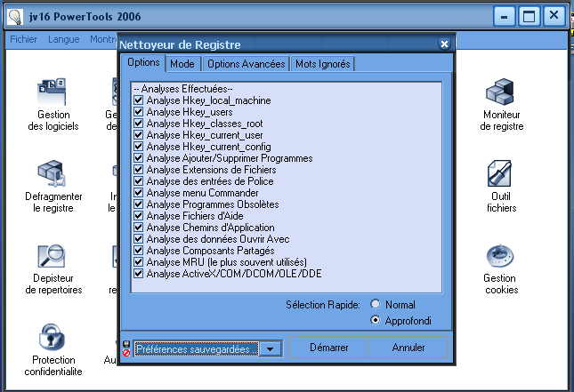574x392 pixels.
Task: Click the small icon beside Préférences sauvegardées
Action: pyautogui.click(x=125, y=348)
